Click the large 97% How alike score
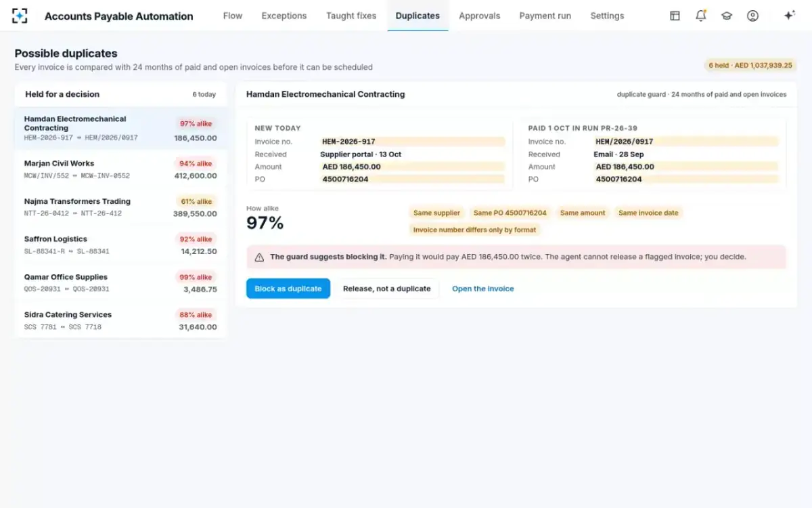 [265, 223]
